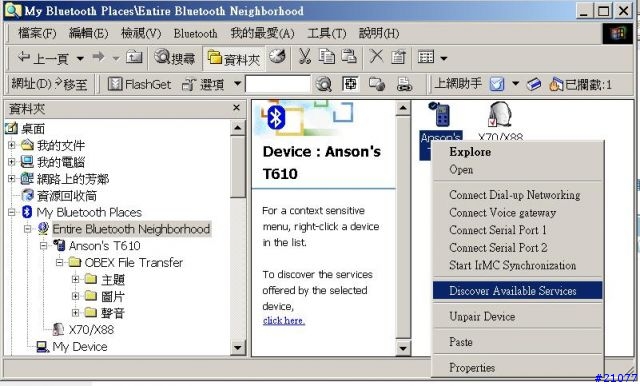Screen dimensions: 640x386
Task: Collapse My Bluetooth Places tree node
Action: point(11,212)
